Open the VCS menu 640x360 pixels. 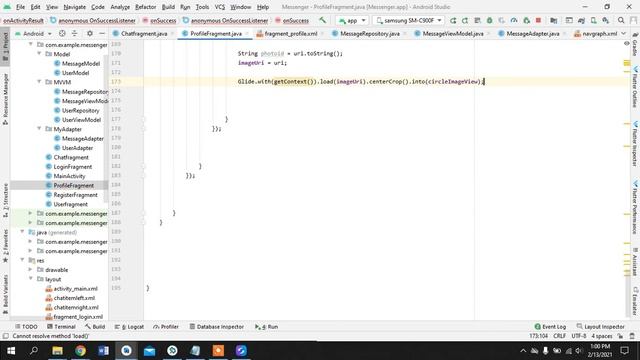[220, 7]
